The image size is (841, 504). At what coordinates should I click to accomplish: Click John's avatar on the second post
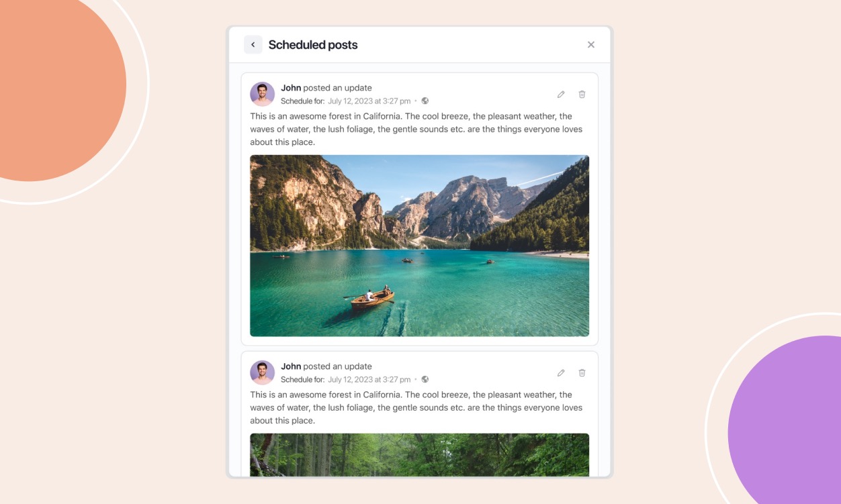click(263, 373)
